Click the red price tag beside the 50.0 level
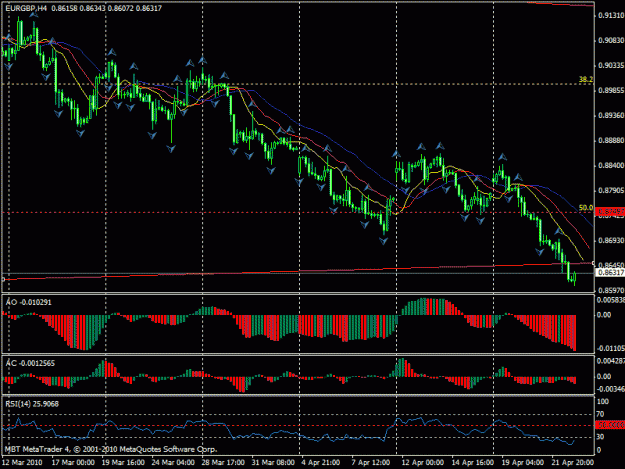Viewport: 625px width, 469px height. coord(610,212)
